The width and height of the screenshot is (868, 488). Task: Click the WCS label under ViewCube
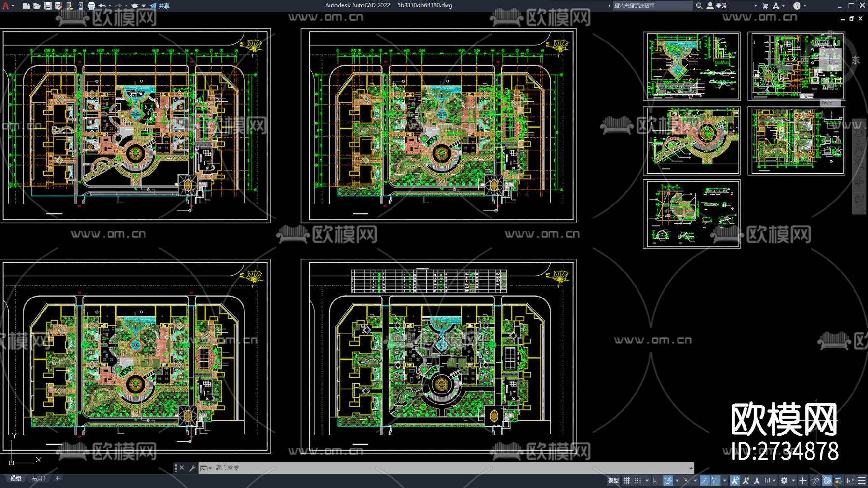point(827,103)
